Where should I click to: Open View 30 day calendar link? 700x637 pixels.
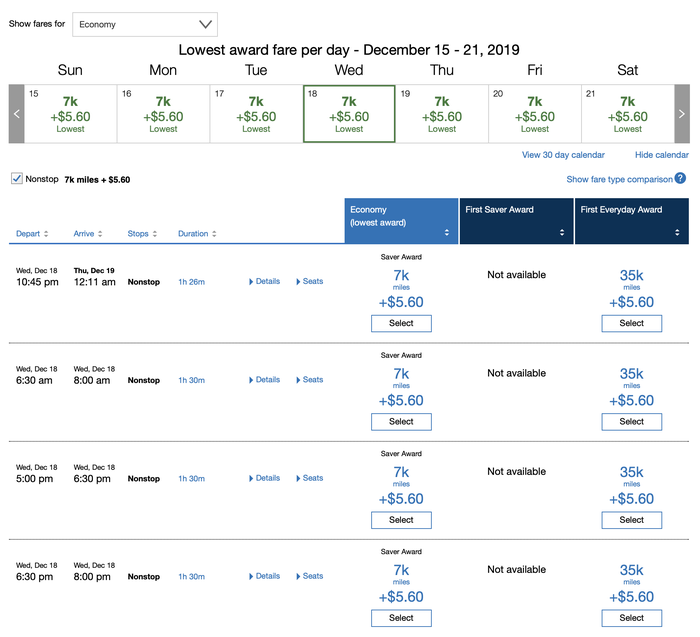[x=563, y=155]
